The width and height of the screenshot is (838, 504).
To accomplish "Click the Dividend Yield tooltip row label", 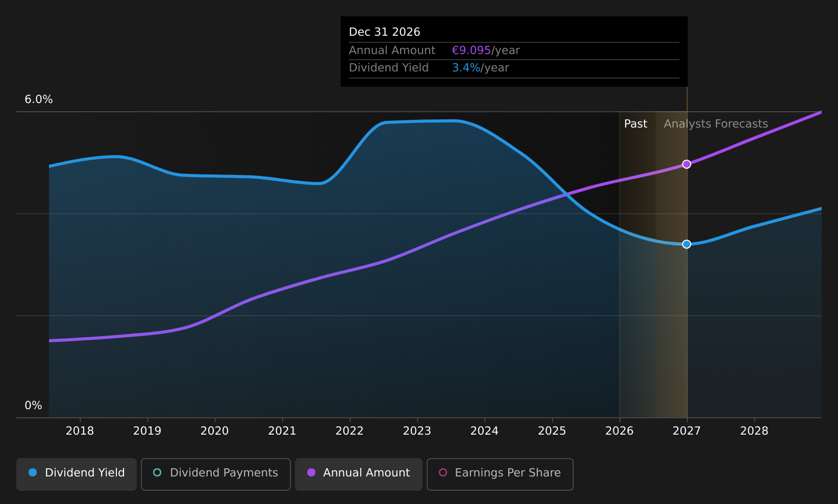I will point(389,68).
